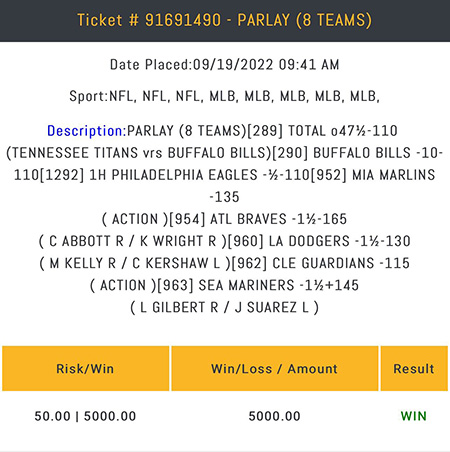Click the 50.00 | 5000.00 risk value
Image resolution: width=450 pixels, height=452 pixels.
(85, 416)
